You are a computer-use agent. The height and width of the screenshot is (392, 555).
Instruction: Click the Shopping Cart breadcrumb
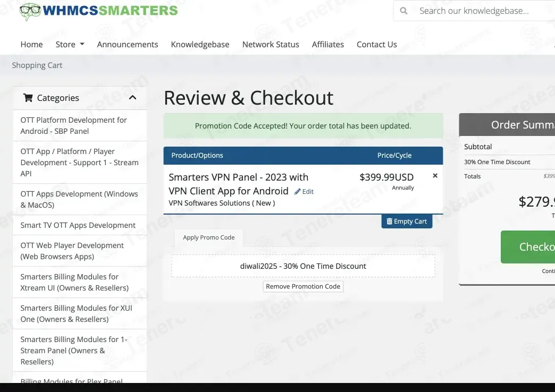pos(37,65)
